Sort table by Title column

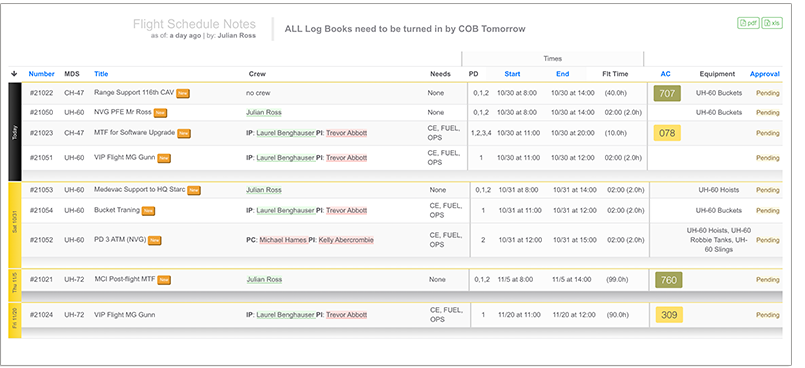tap(101, 74)
